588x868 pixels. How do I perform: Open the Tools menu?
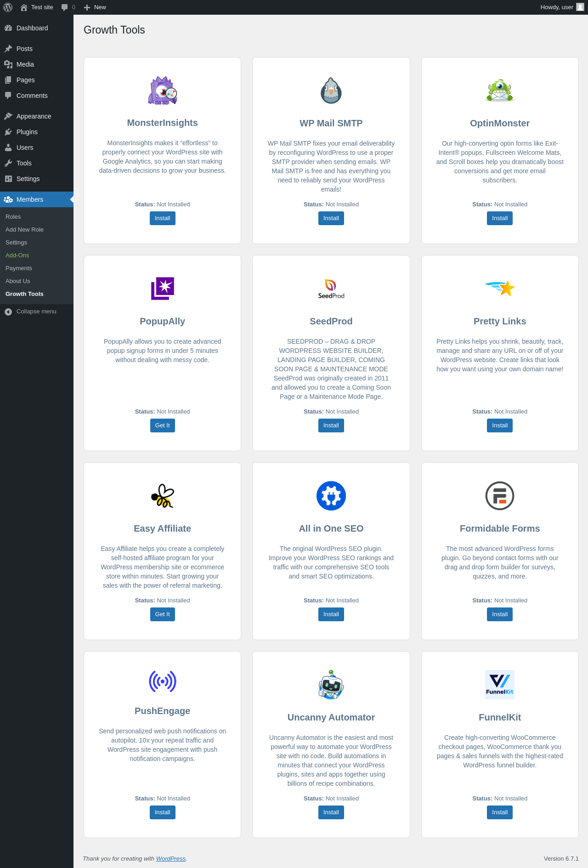pyautogui.click(x=37, y=163)
